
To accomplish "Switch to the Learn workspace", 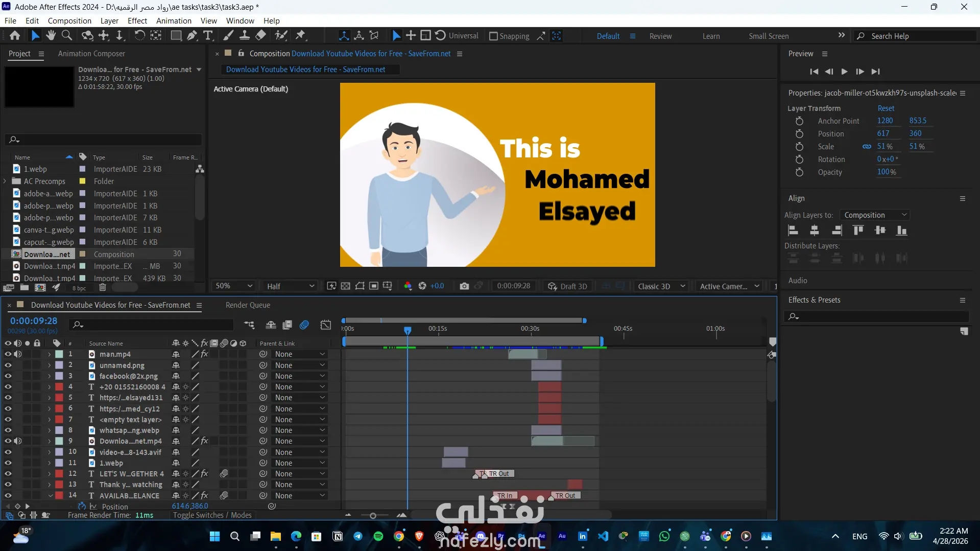I will click(x=711, y=36).
